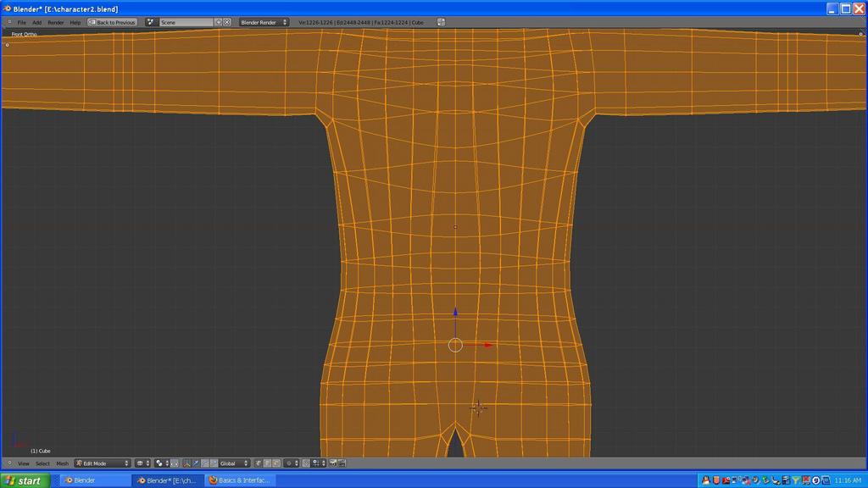Expand properties region at viewport top-right
Screen dimensions: 868x488
pyautogui.click(x=861, y=34)
